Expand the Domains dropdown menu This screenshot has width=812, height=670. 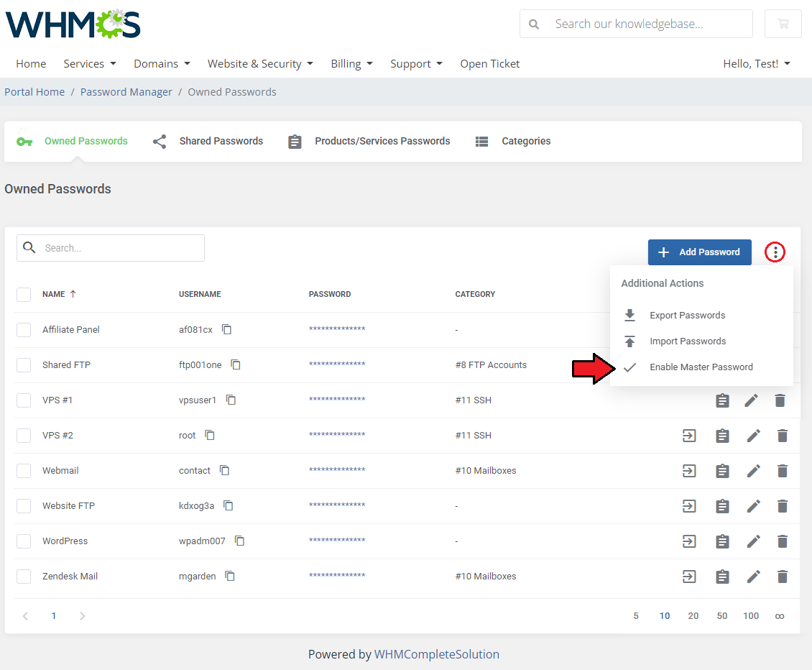(162, 64)
